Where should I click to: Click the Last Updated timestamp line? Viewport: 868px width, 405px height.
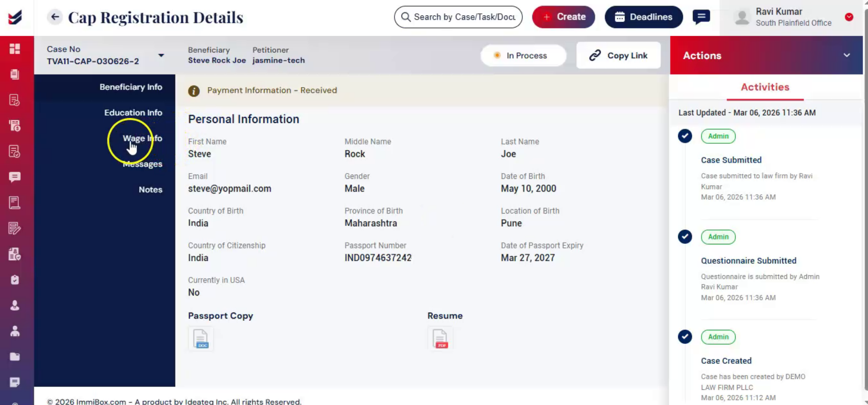747,113
